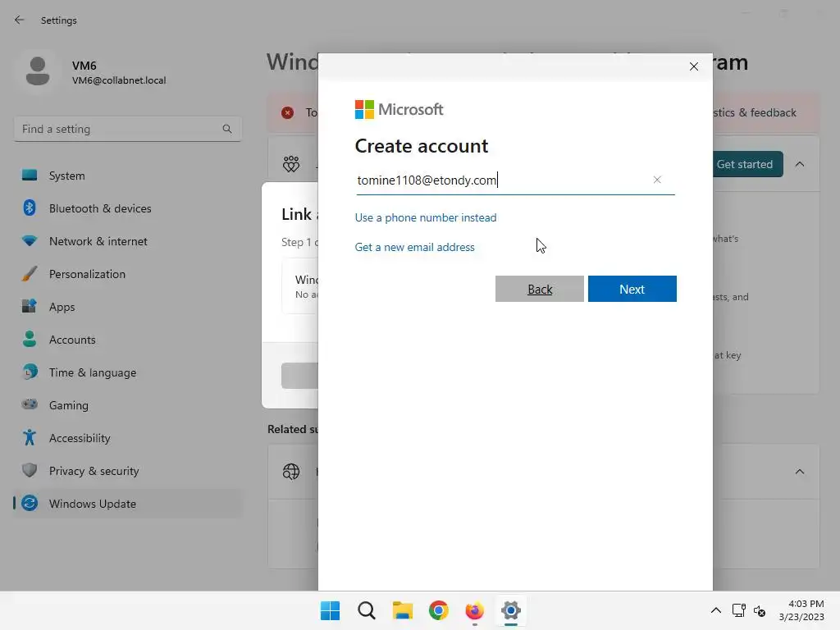Open Windows Start menu
The width and height of the screenshot is (840, 630).
tap(330, 610)
